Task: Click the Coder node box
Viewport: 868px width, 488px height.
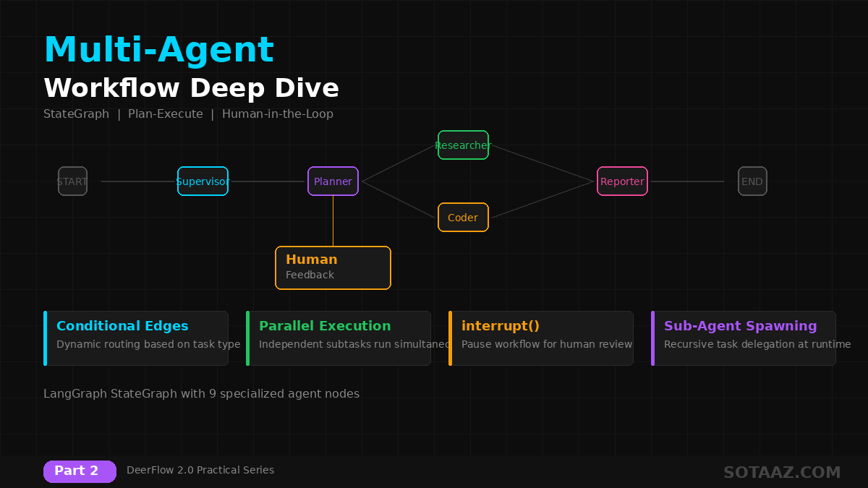Action: click(x=463, y=218)
